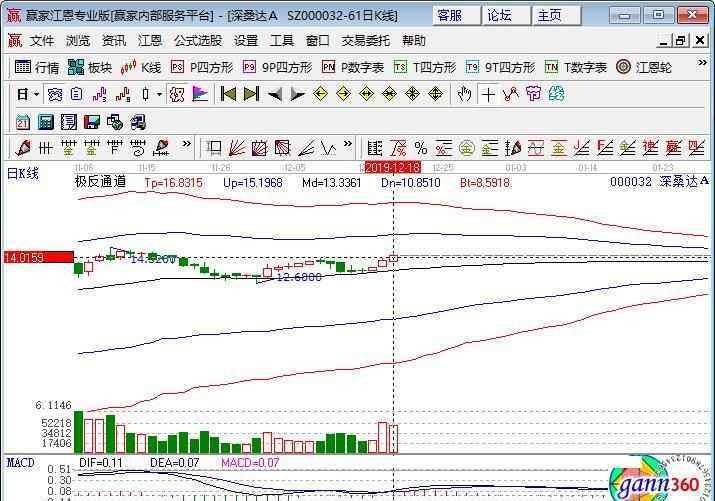Open the 设置 menu

[x=246, y=41]
